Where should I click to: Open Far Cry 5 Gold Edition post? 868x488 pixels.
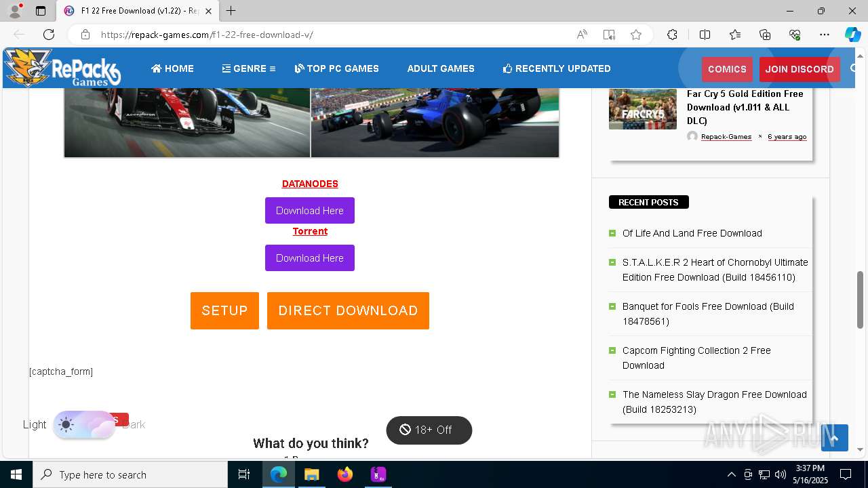coord(745,107)
